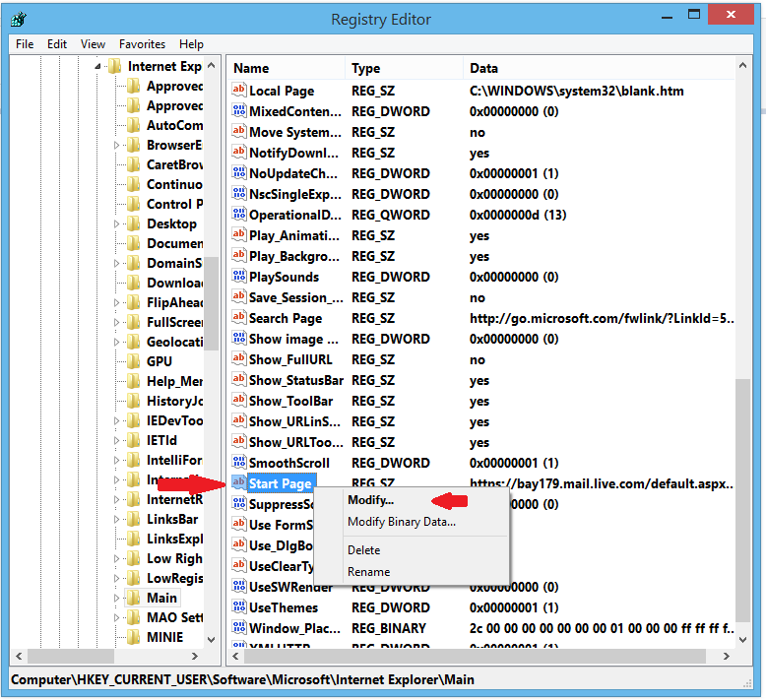Select the Search Page string icon
Screen dimensions: 766x700
click(239, 318)
